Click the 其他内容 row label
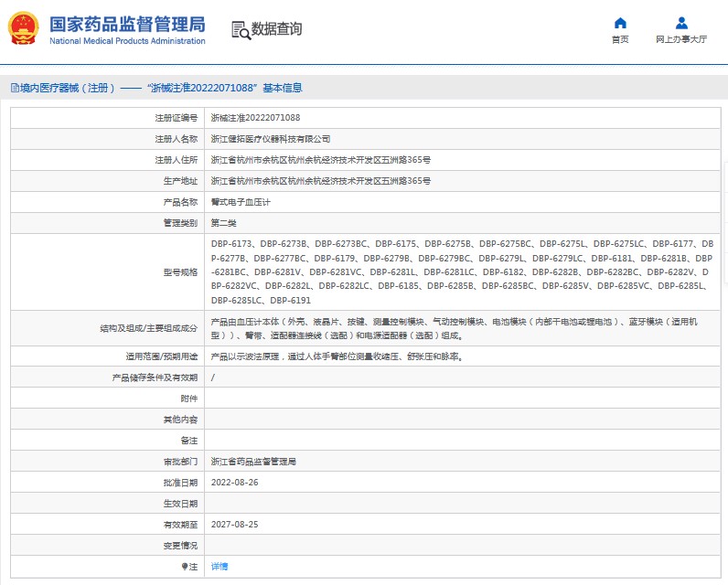Viewport: 728px width, 585px height. point(180,420)
